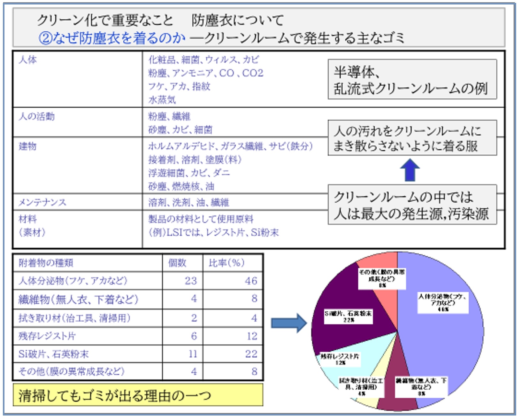This screenshot has height=420, width=520.
Task: Click the pie label Si破片、石英粉末 22%
Action: pos(348,316)
